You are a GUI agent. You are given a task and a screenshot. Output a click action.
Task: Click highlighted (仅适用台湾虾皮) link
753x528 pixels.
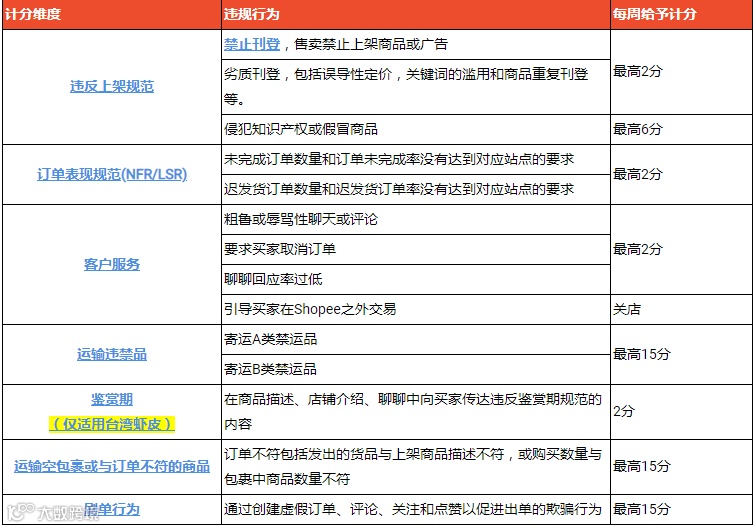(112, 424)
